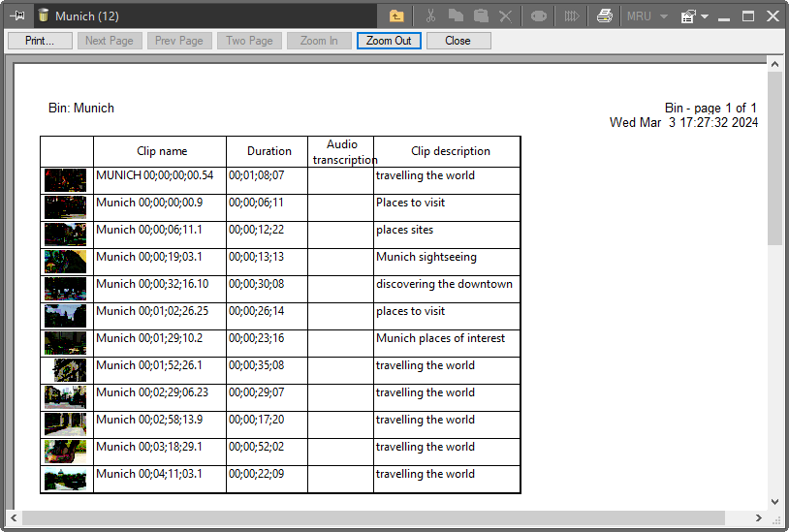Click the Copy icon in the toolbar

coord(457,16)
